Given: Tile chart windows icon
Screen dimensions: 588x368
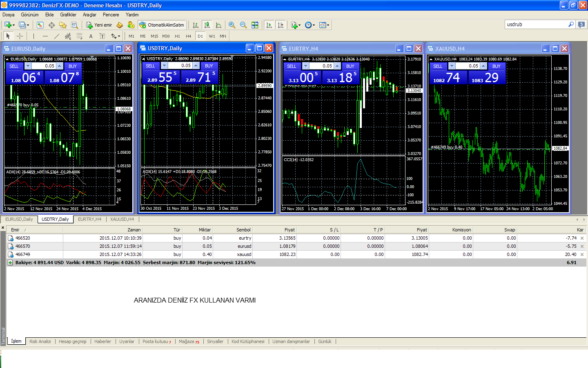Looking at the screenshot, I should click(255, 25).
